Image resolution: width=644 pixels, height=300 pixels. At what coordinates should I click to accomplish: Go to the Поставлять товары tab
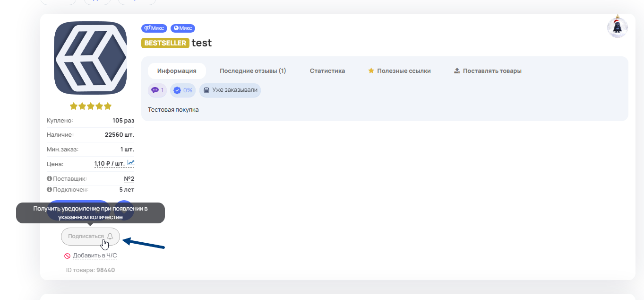point(488,71)
